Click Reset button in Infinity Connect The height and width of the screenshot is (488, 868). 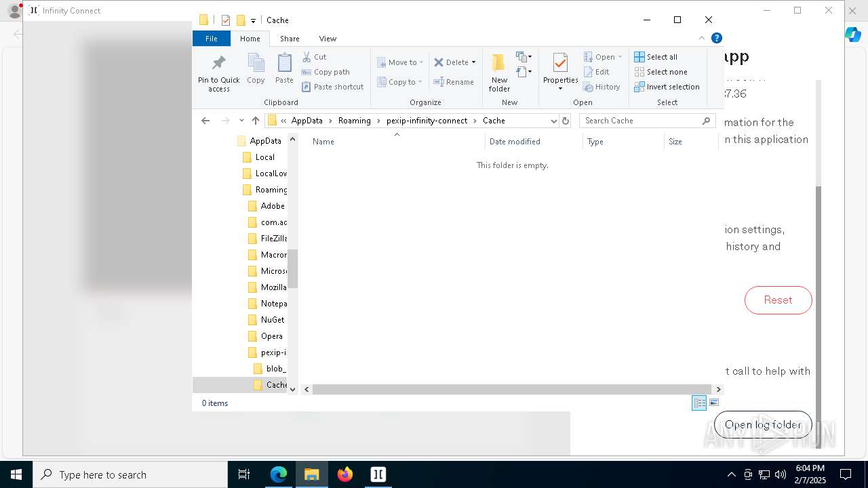[x=778, y=300]
